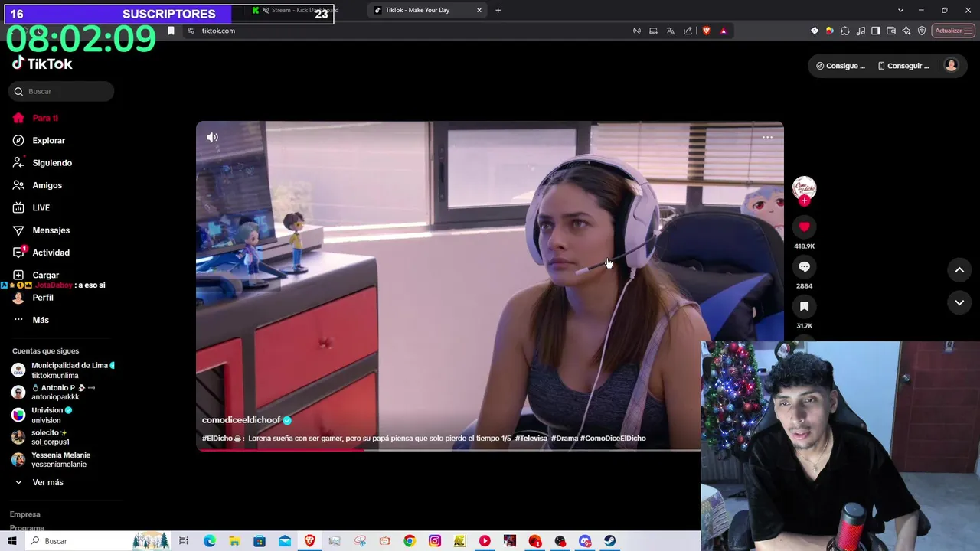Open the #Televisa hashtag

(531, 439)
